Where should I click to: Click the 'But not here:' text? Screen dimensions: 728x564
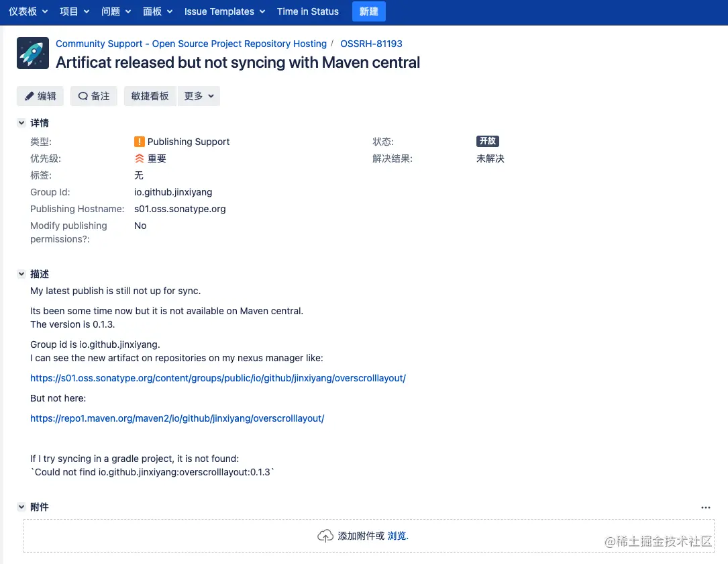(58, 398)
